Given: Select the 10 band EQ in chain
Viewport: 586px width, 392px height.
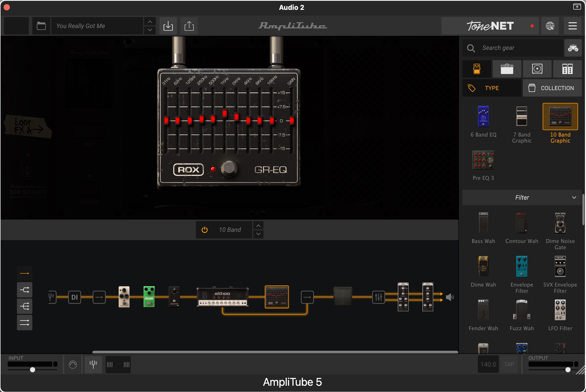Looking at the screenshot, I should (277, 297).
